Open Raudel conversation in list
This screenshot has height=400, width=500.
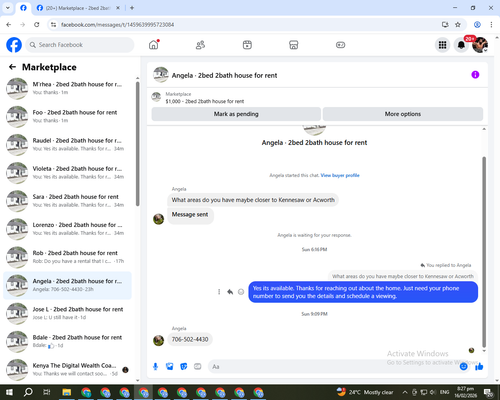pos(67,144)
